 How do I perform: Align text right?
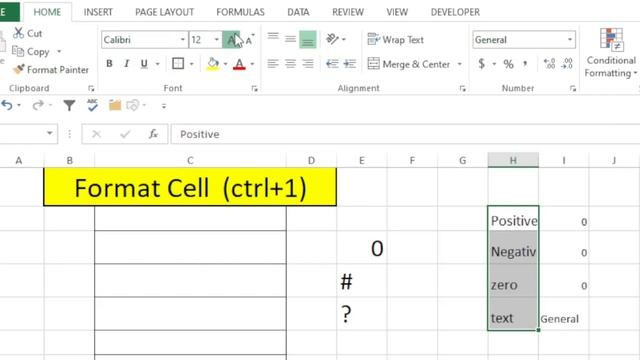[x=307, y=64]
